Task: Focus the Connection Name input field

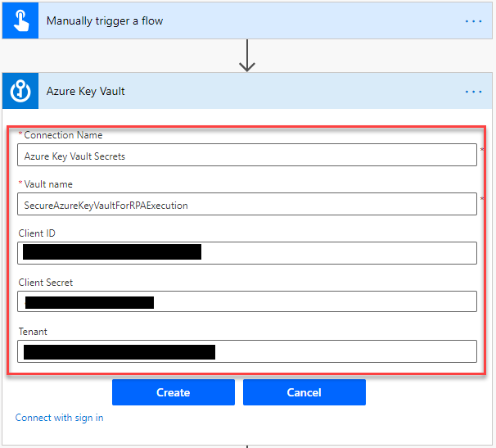Action: pyautogui.click(x=247, y=155)
